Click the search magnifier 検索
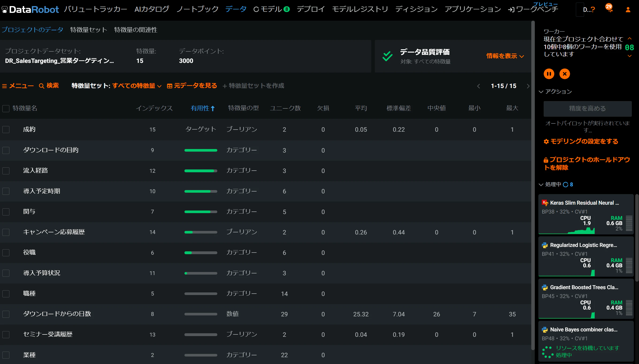The image size is (639, 364). point(49,86)
